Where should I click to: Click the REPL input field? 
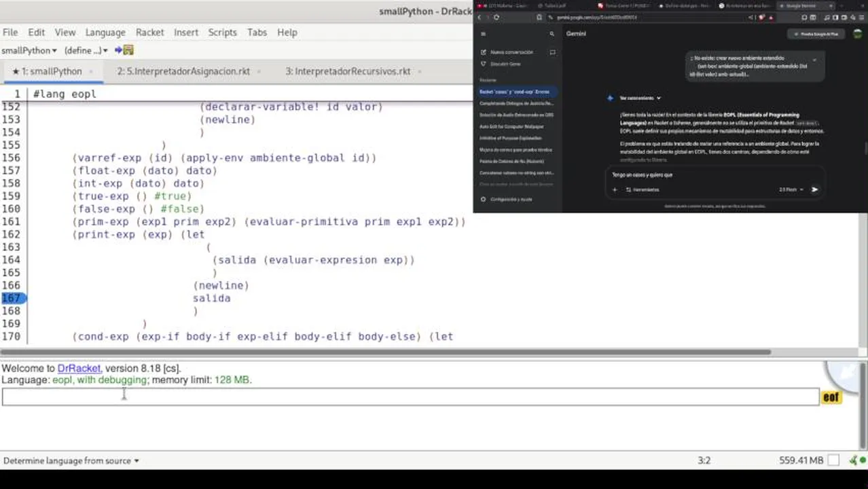410,397
